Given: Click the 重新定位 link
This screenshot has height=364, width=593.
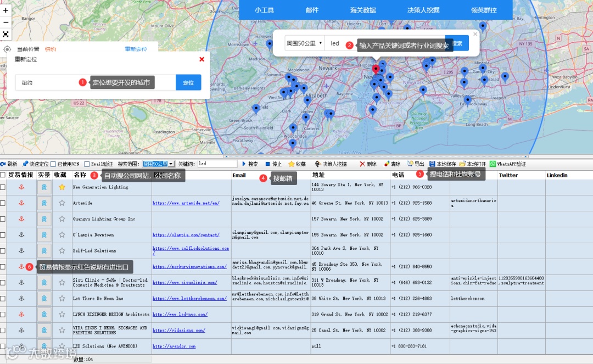Looking at the screenshot, I should [x=136, y=49].
